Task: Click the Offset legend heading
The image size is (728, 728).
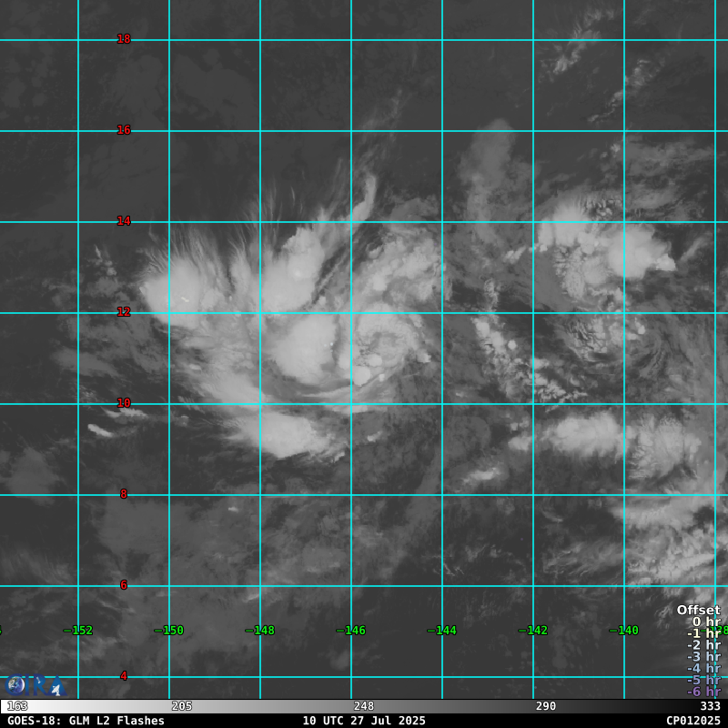Action: [698, 611]
